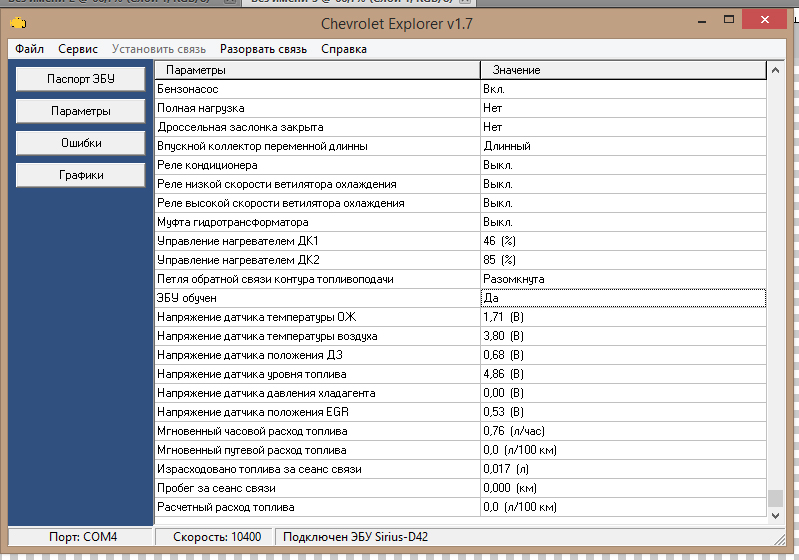
Task: Click the yellow engine app icon
Action: coord(18,23)
